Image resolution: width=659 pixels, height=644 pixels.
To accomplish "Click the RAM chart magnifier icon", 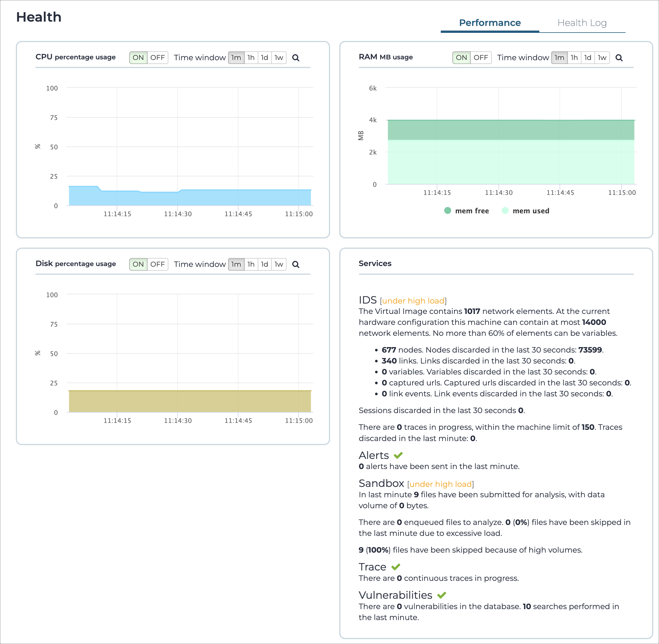I will click(x=619, y=58).
